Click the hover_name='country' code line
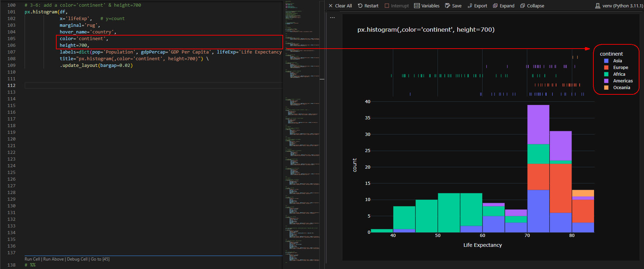Screen dimensions: 644x269 (x=88, y=32)
